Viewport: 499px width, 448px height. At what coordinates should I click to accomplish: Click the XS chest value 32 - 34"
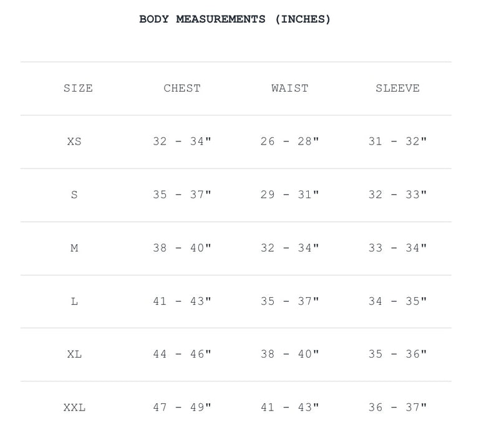[x=182, y=141]
